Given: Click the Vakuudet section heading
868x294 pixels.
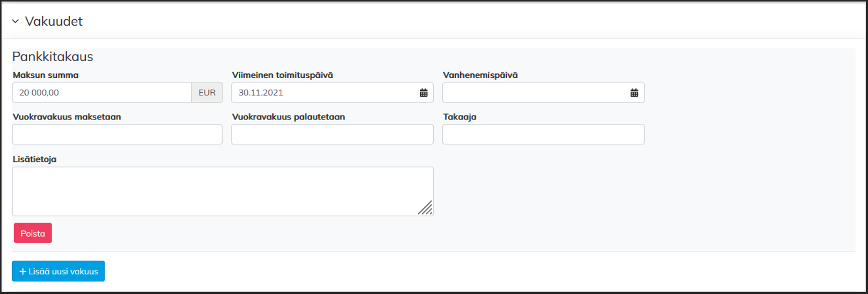Looking at the screenshot, I should coord(54,21).
